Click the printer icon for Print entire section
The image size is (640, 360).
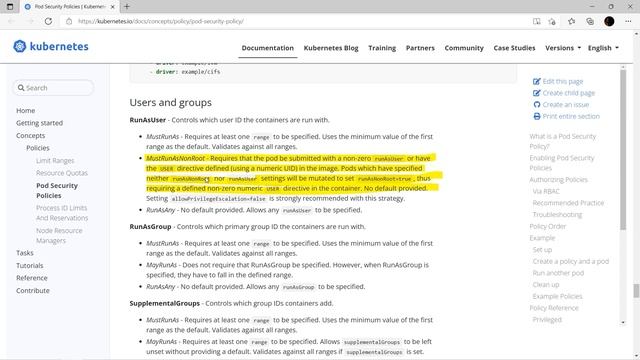point(537,116)
